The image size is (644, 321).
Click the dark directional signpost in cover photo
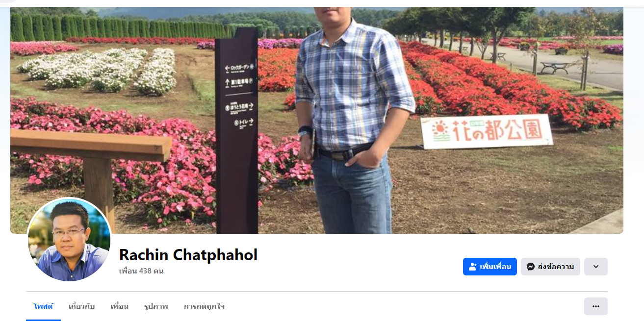(236, 131)
